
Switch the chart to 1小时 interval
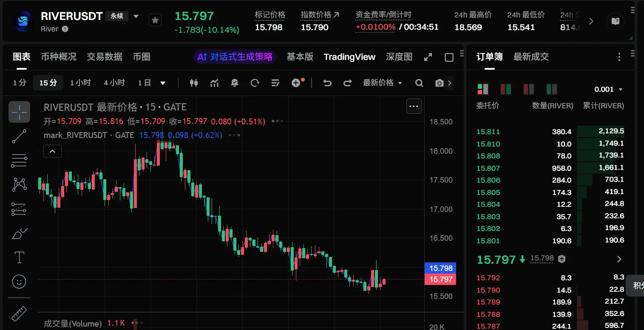click(80, 83)
